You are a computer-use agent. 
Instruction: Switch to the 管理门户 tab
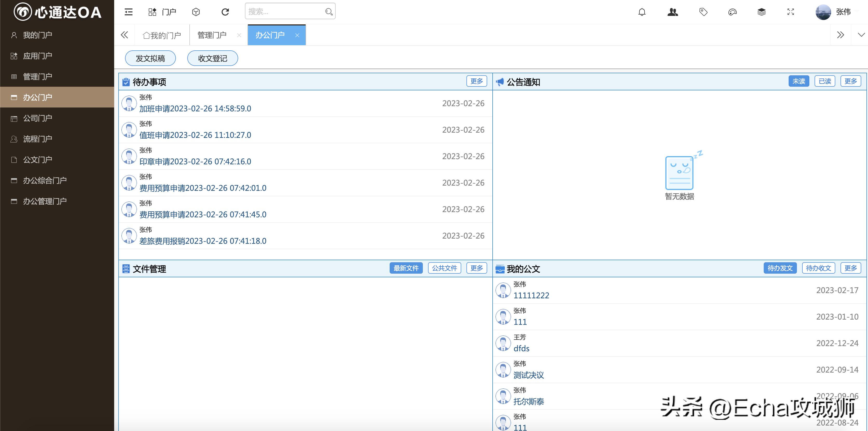(212, 35)
